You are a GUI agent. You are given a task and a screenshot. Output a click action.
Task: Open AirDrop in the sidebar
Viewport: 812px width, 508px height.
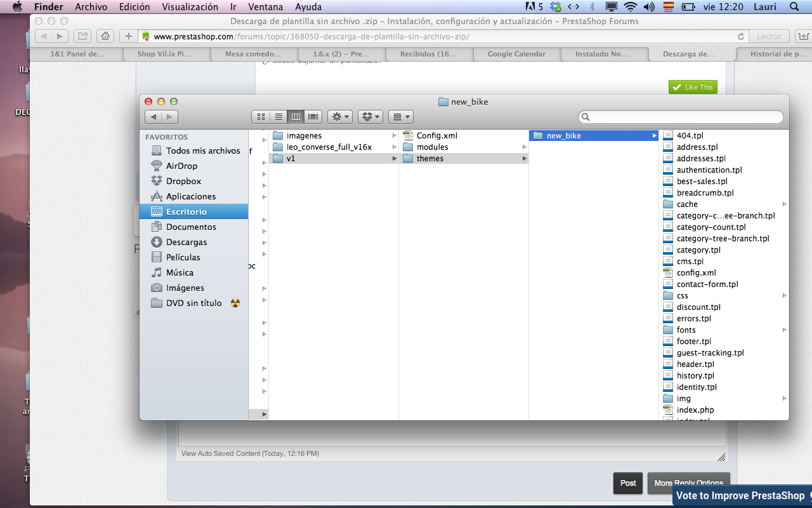(x=181, y=166)
